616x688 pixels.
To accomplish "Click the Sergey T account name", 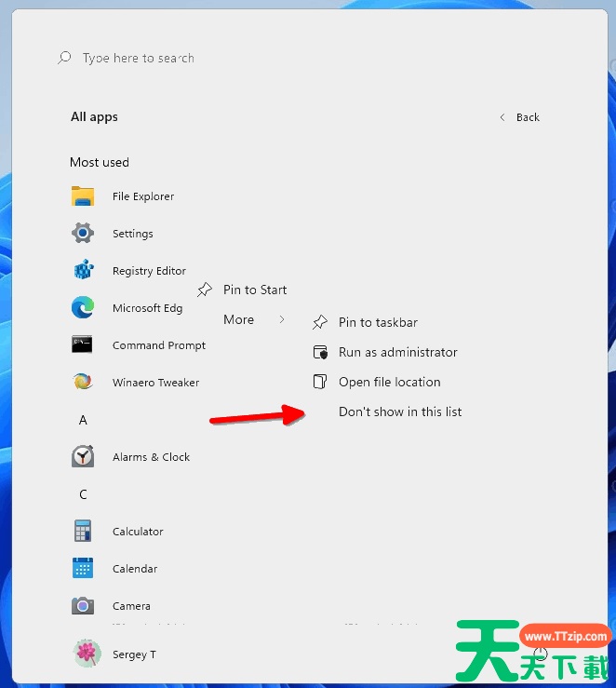I will [134, 654].
